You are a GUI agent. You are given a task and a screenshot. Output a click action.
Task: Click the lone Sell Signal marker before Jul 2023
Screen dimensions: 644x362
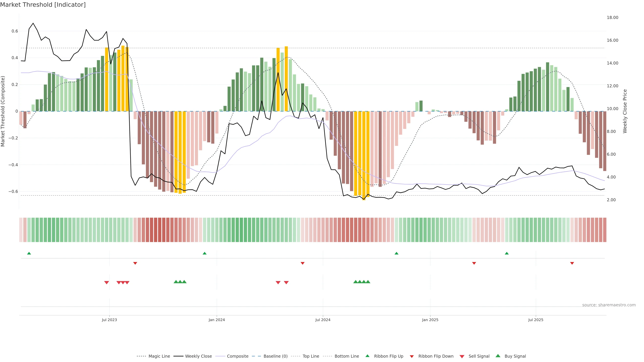[106, 283]
